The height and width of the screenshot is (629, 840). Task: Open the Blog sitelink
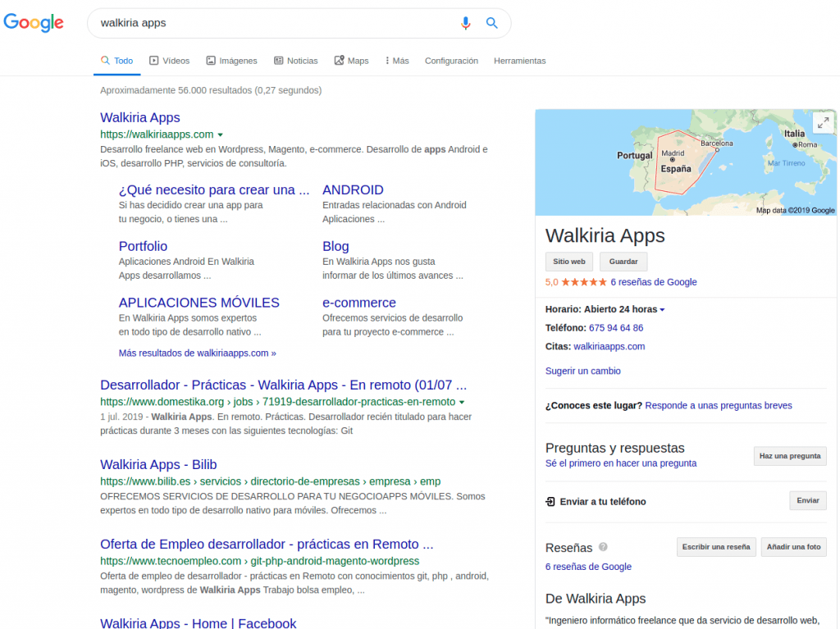pyautogui.click(x=336, y=247)
